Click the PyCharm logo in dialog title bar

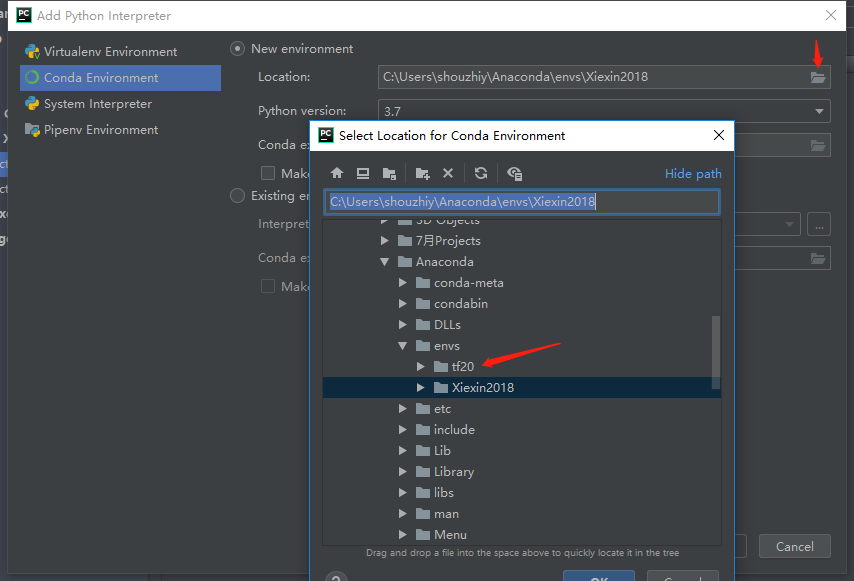click(325, 134)
